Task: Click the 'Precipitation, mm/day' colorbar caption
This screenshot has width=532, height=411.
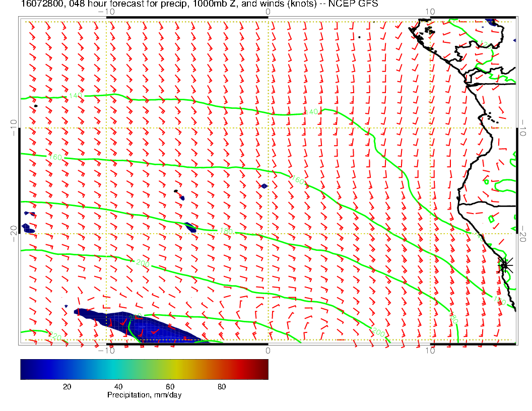Action: tap(144, 395)
